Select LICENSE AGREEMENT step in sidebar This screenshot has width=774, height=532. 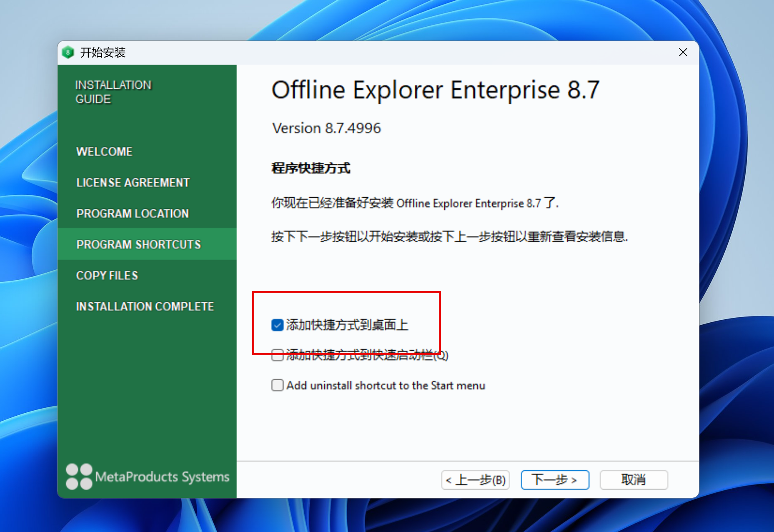133,183
